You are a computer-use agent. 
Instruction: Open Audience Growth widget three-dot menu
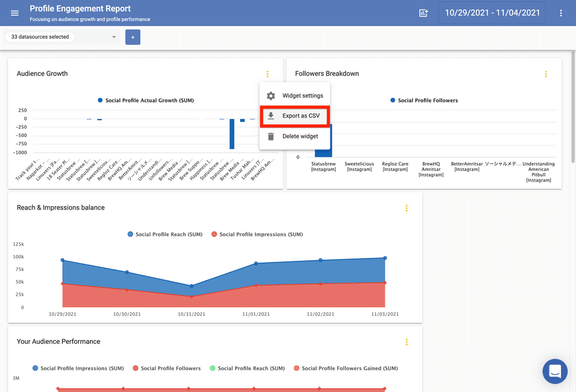point(267,74)
